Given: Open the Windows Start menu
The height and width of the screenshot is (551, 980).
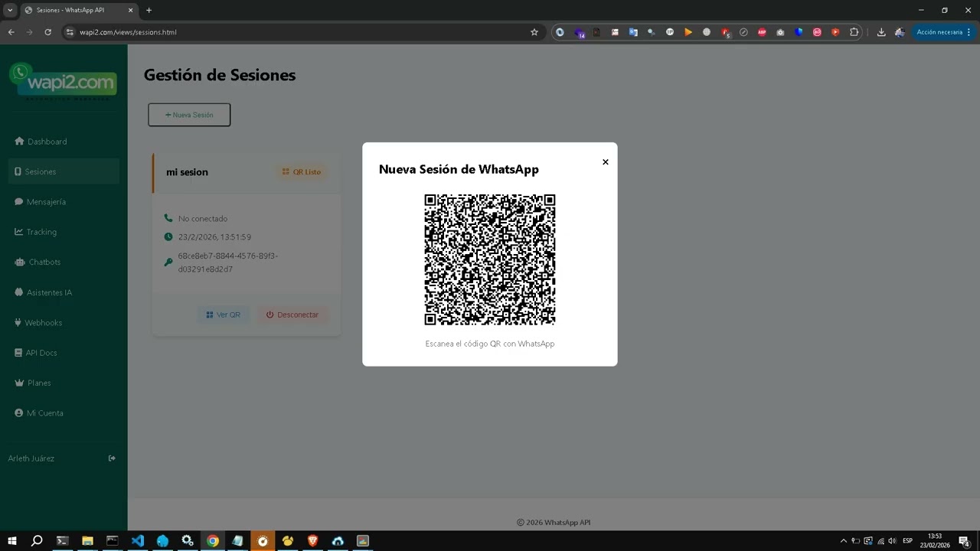Looking at the screenshot, I should 11,541.
